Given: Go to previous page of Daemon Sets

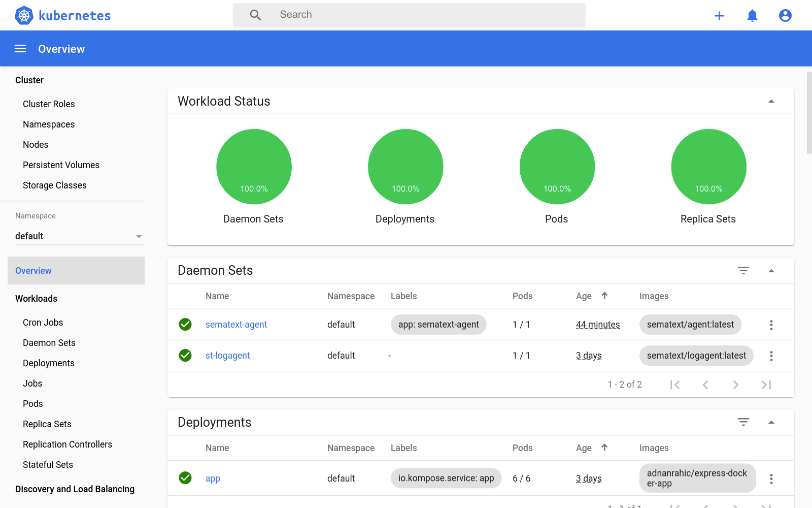Looking at the screenshot, I should tap(705, 385).
